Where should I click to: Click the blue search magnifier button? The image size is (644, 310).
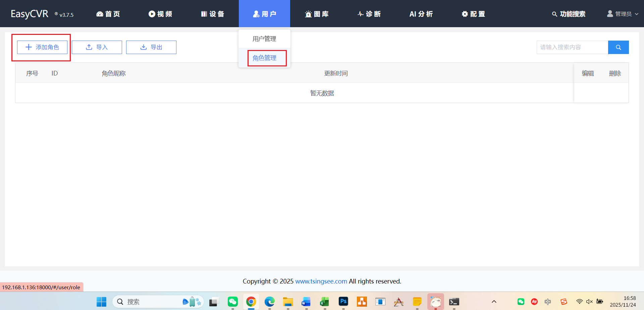(x=618, y=47)
